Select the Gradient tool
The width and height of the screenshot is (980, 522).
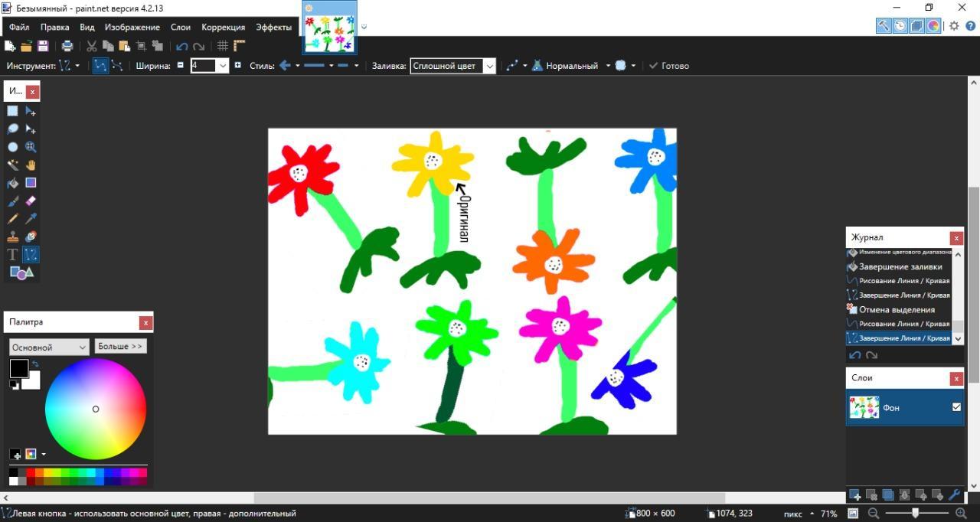tap(31, 183)
